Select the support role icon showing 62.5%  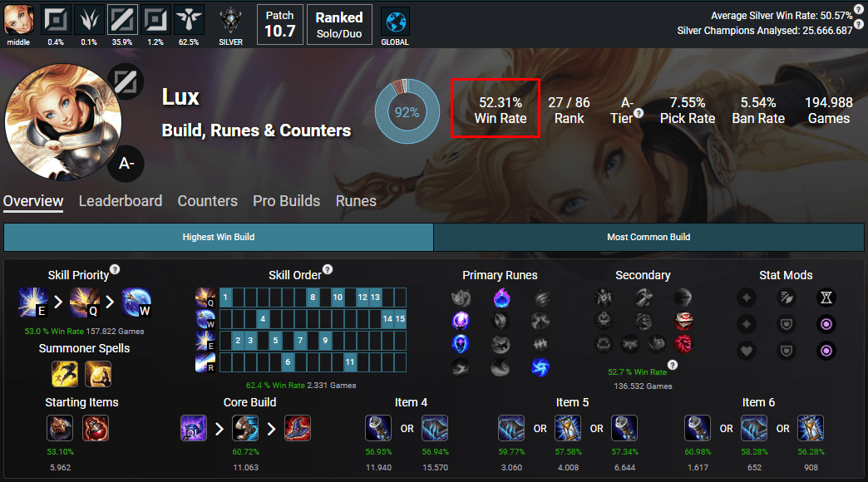point(189,21)
